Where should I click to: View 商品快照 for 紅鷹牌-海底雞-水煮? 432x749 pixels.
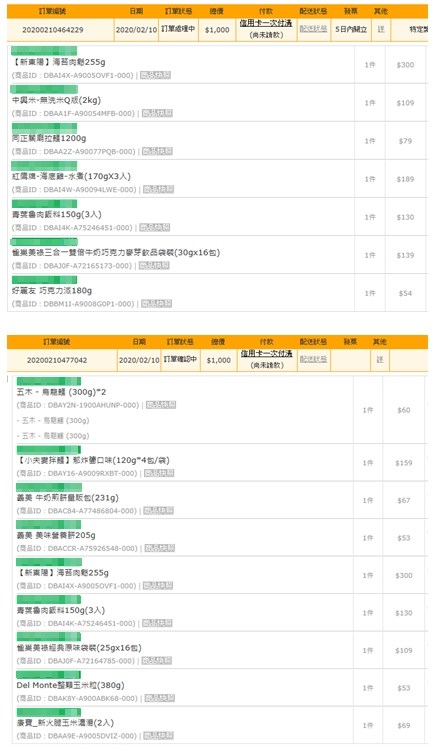pos(159,190)
